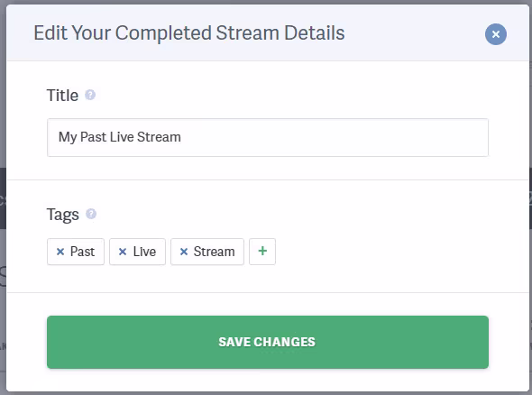Click the 'Tags' section label
Image resolution: width=532 pixels, height=395 pixels.
click(x=63, y=215)
